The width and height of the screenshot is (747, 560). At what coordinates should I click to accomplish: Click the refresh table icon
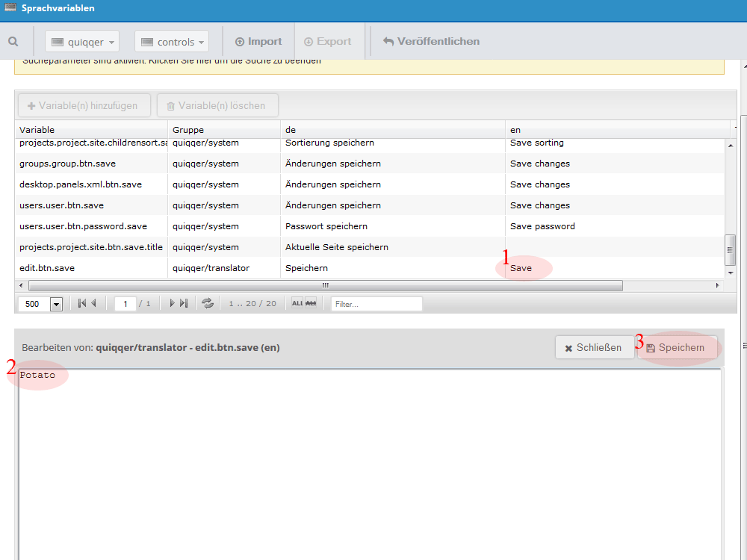(x=208, y=303)
